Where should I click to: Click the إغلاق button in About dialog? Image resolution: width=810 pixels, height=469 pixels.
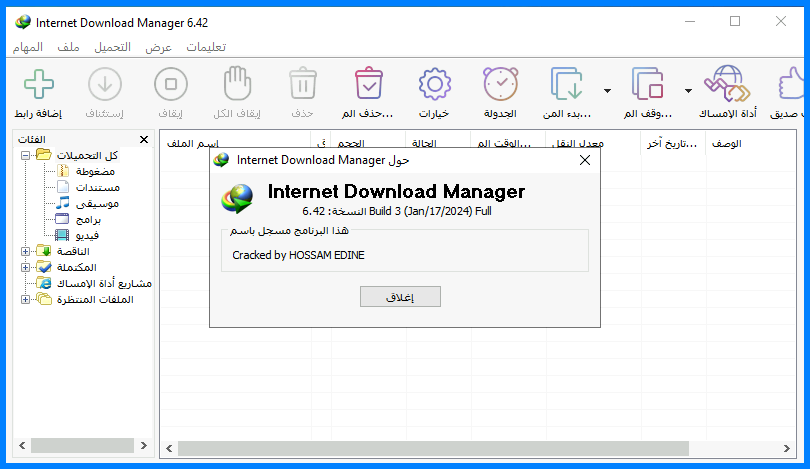[x=400, y=297]
